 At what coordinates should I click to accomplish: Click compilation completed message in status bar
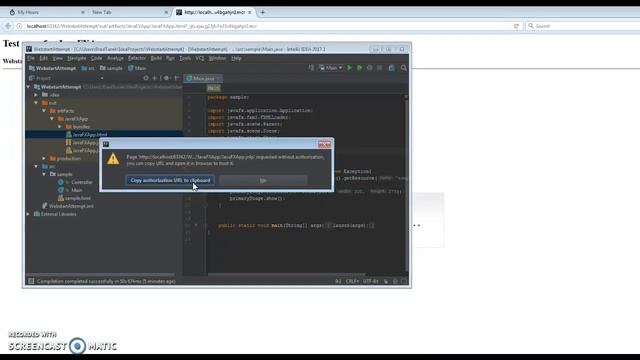(106, 281)
